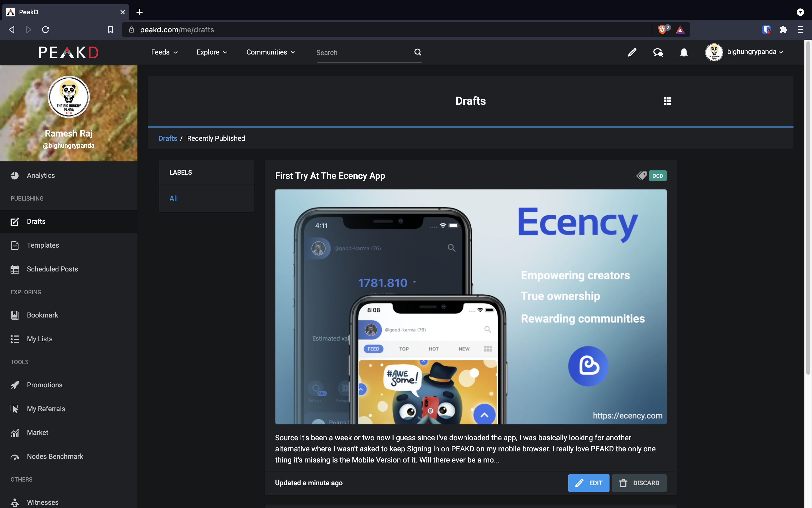Click the Nodes Benchmark gauge icon

pyautogui.click(x=15, y=457)
